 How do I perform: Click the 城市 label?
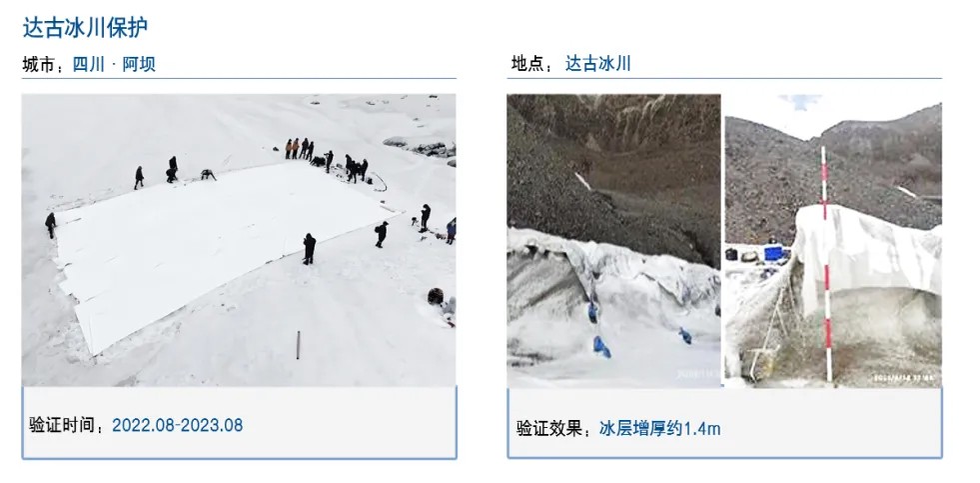click(39, 64)
